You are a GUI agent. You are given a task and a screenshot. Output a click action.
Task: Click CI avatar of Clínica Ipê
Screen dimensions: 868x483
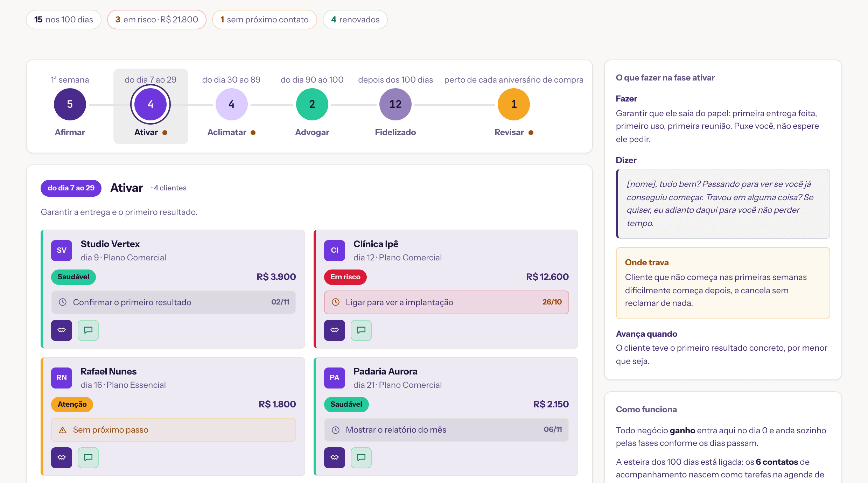pyautogui.click(x=335, y=250)
